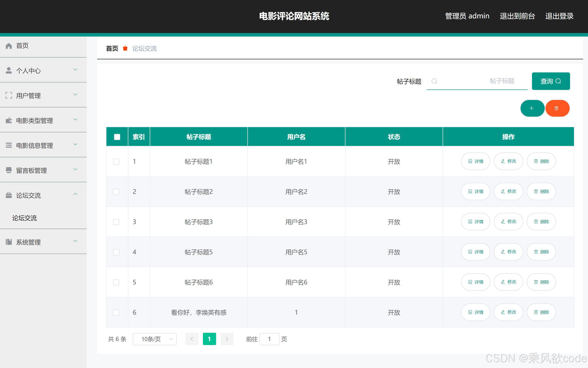Screen dimensions: 588x368
Task: Check the checkbox for 看你好，李焕英有感
Action: pyautogui.click(x=116, y=312)
